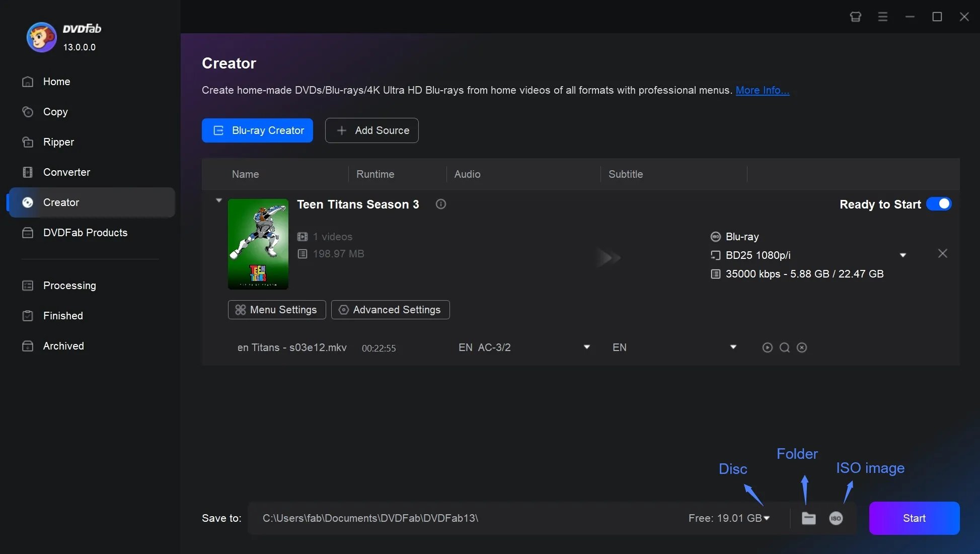This screenshot has height=554, width=980.
Task: Open the More Info link
Action: tap(762, 91)
